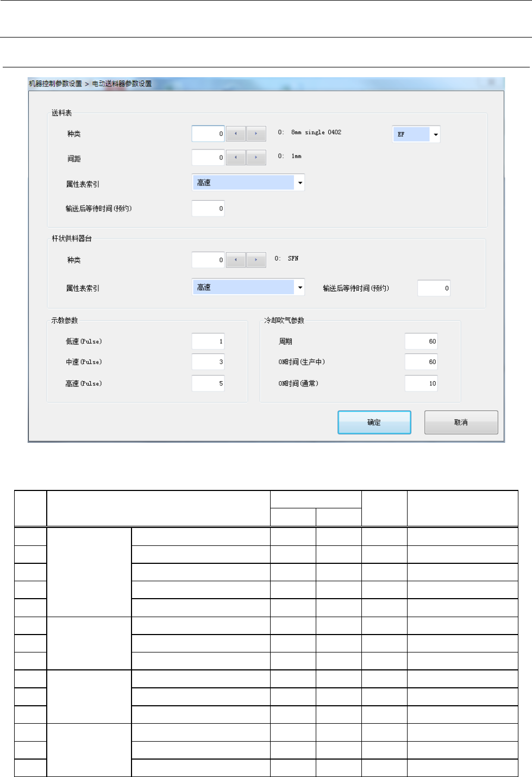Click 送料表 输送后等待时间 input field

click(208, 208)
